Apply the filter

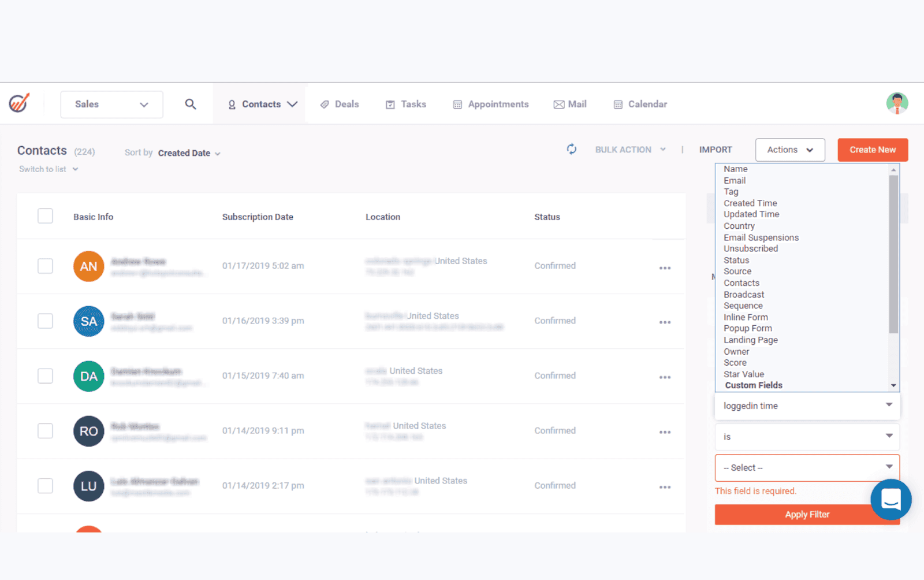pyautogui.click(x=807, y=514)
